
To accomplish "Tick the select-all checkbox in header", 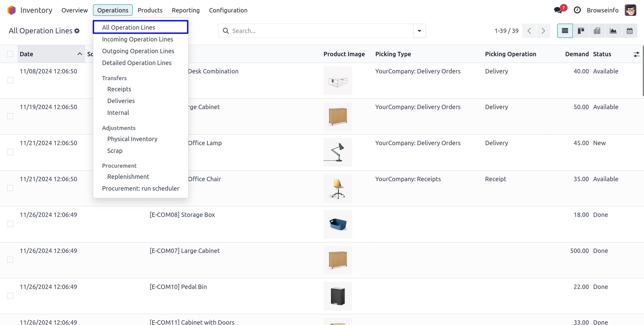I will [10, 54].
